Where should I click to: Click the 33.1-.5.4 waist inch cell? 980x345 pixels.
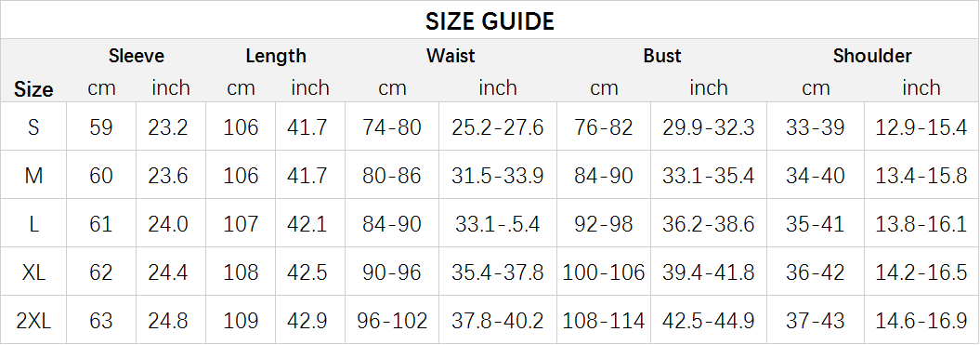(498, 224)
